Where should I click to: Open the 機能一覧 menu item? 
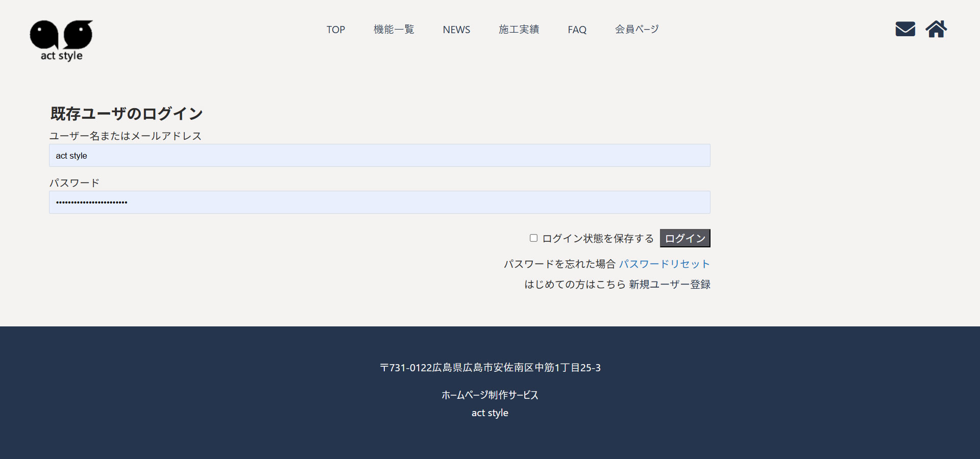click(x=394, y=30)
